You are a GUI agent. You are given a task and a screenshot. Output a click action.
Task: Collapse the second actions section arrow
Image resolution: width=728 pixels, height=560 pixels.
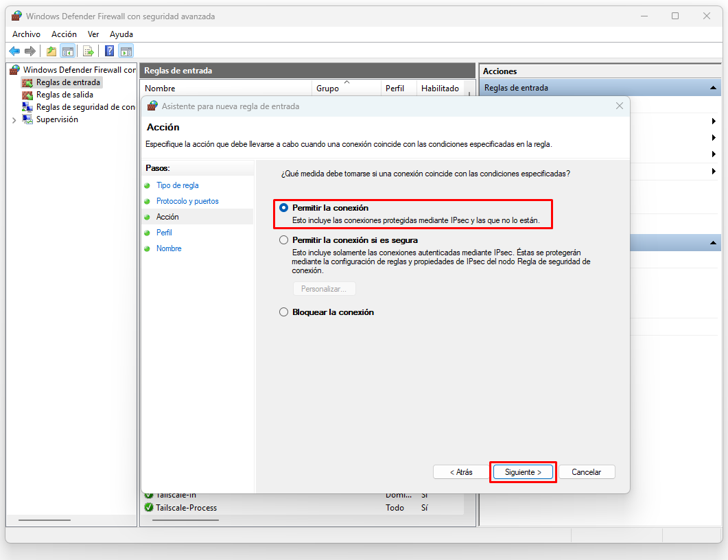point(713,242)
